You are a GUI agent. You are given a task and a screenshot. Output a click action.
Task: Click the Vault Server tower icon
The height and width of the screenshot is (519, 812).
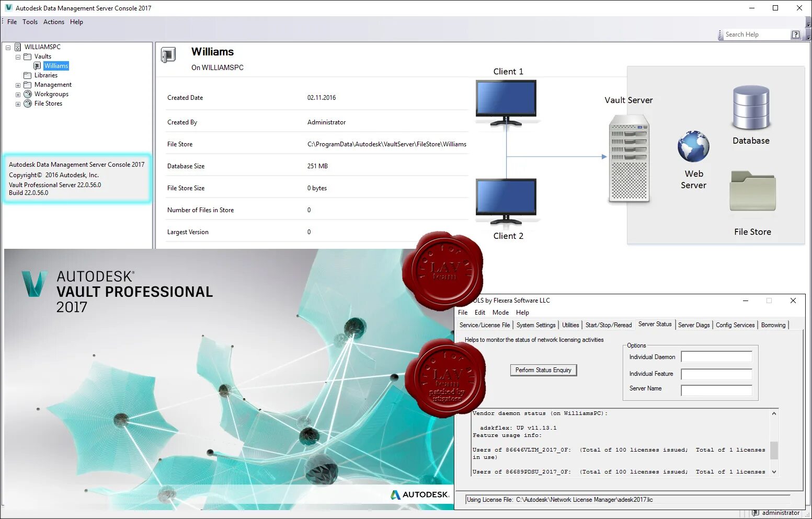[629, 158]
